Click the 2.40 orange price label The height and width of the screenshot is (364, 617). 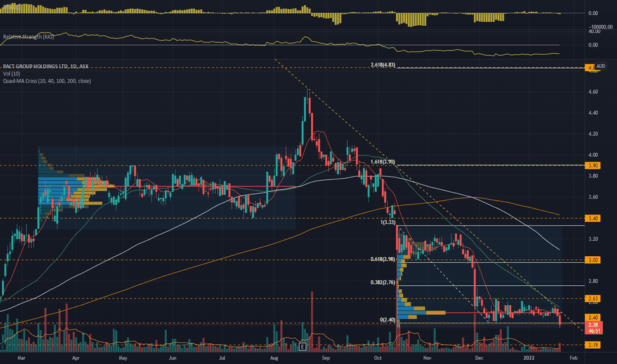click(x=593, y=317)
